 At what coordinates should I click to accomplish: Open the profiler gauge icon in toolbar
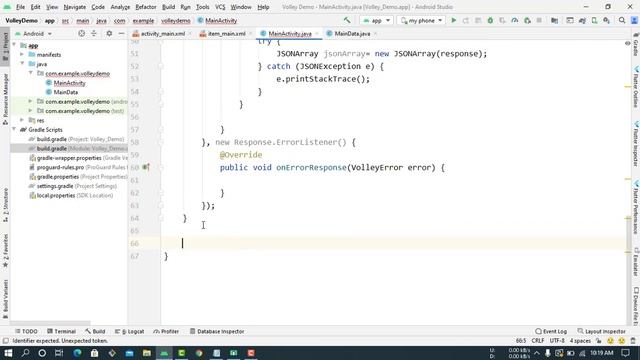(515, 20)
